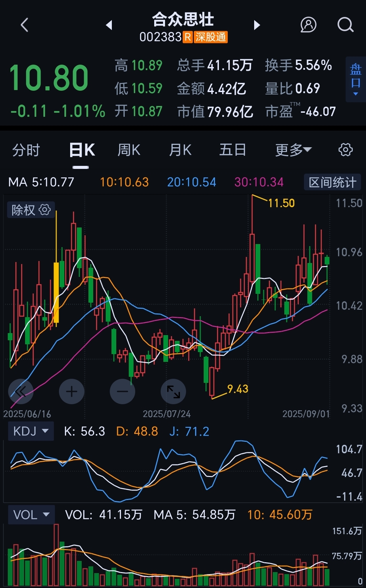Tap the 9.43 low price label
The height and width of the screenshot is (588, 366).
click(238, 389)
